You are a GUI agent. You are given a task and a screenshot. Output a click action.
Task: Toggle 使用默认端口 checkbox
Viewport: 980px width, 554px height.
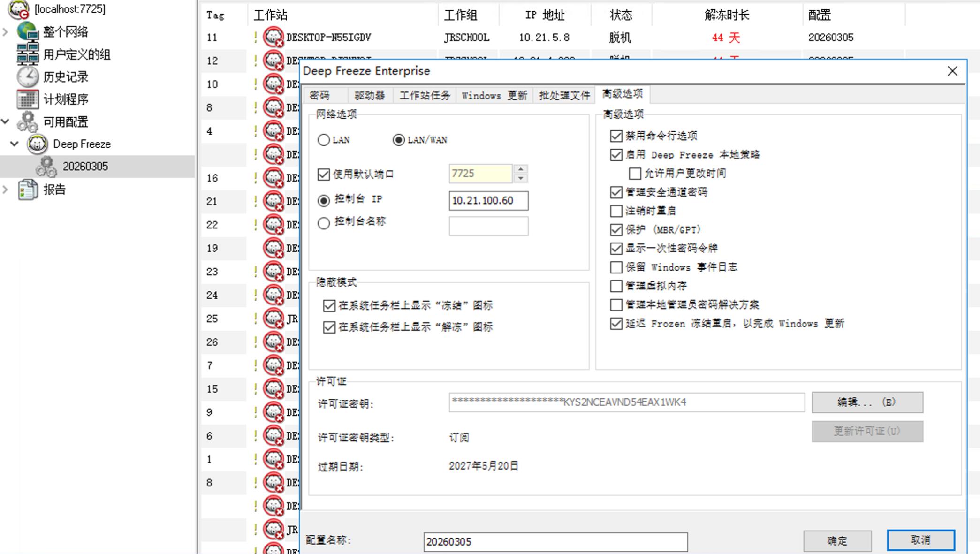[x=324, y=175]
